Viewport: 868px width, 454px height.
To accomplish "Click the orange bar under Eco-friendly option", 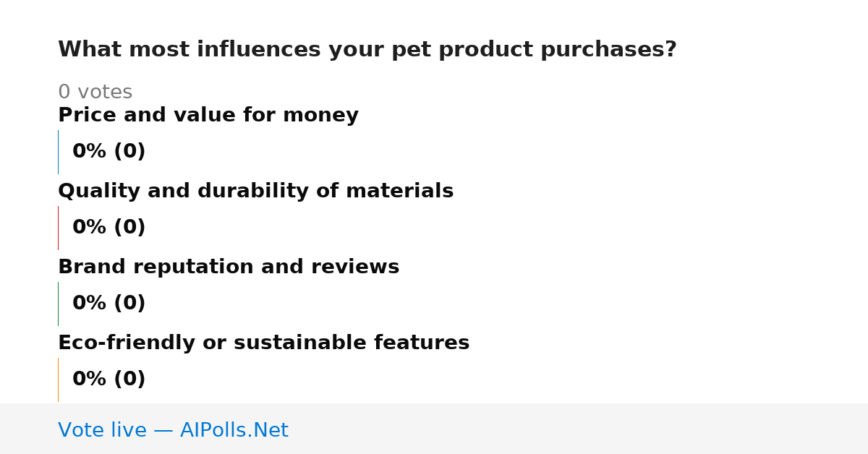I will [58, 380].
